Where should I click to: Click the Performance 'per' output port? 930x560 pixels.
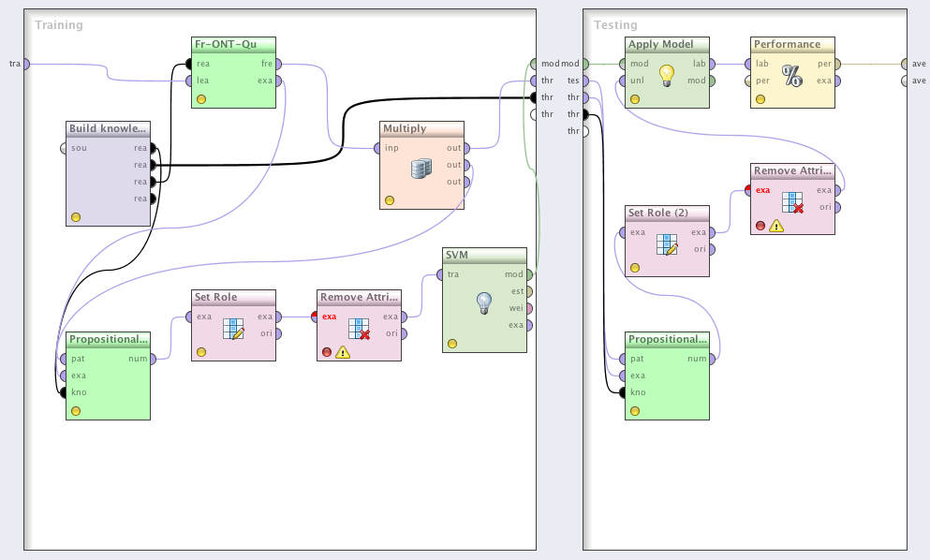pyautogui.click(x=836, y=64)
